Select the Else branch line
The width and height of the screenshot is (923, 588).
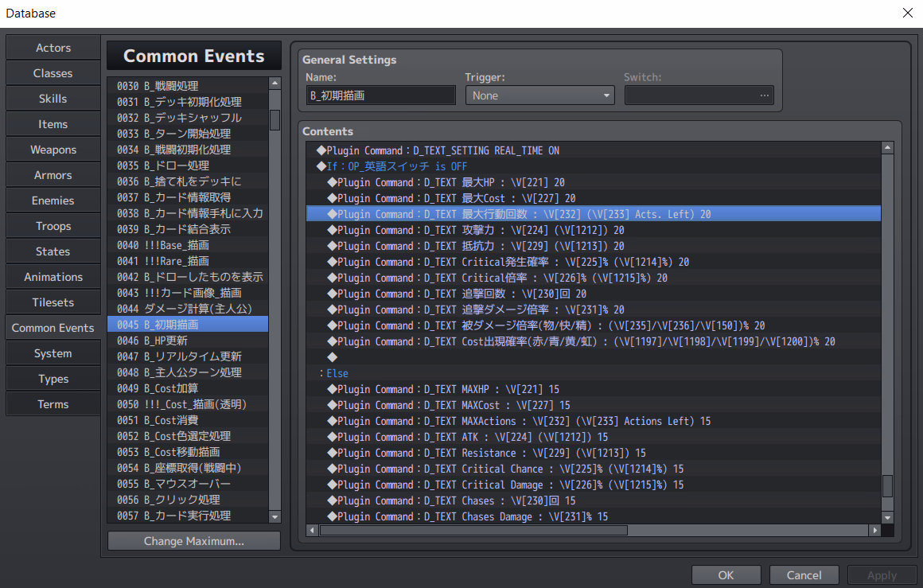(337, 373)
